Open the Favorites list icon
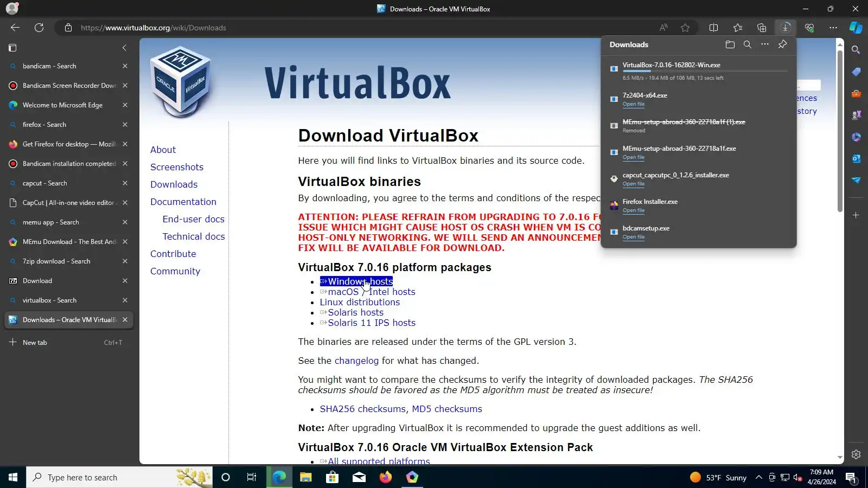The height and width of the screenshot is (488, 868). point(738,28)
